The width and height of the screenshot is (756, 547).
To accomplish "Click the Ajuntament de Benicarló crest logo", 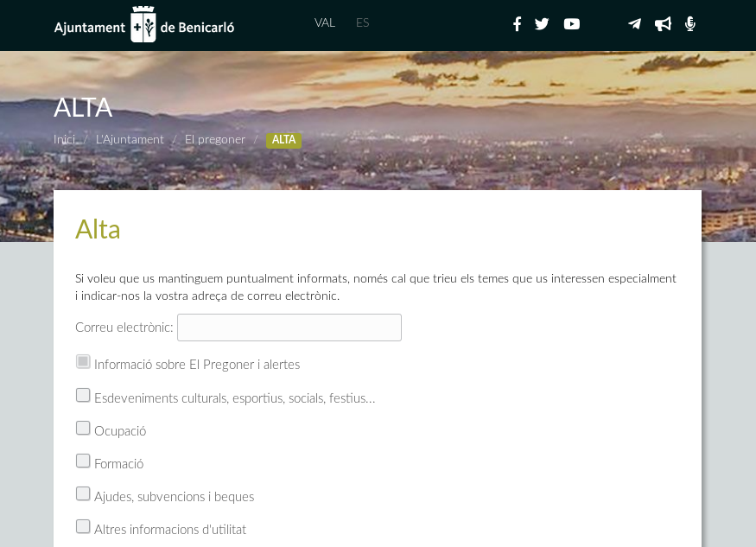I will click(143, 25).
